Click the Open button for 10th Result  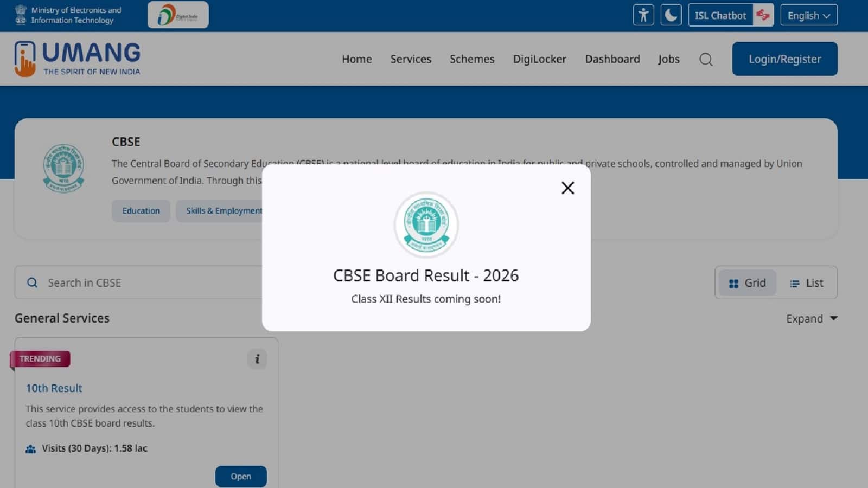point(241,477)
